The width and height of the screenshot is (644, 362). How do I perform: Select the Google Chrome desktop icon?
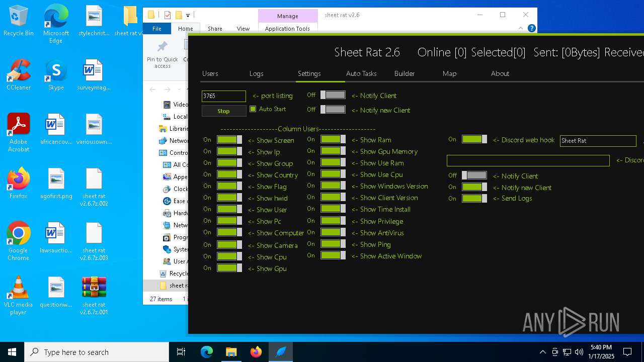[x=19, y=241]
